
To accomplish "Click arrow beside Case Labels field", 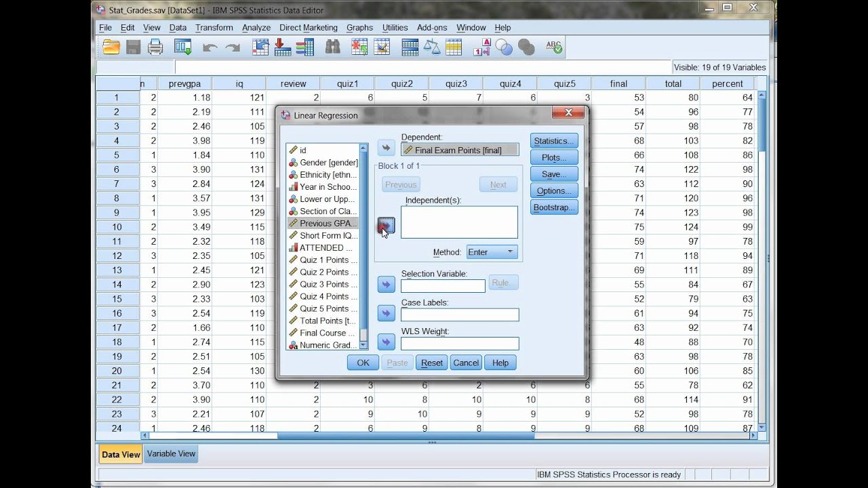I will pos(386,313).
